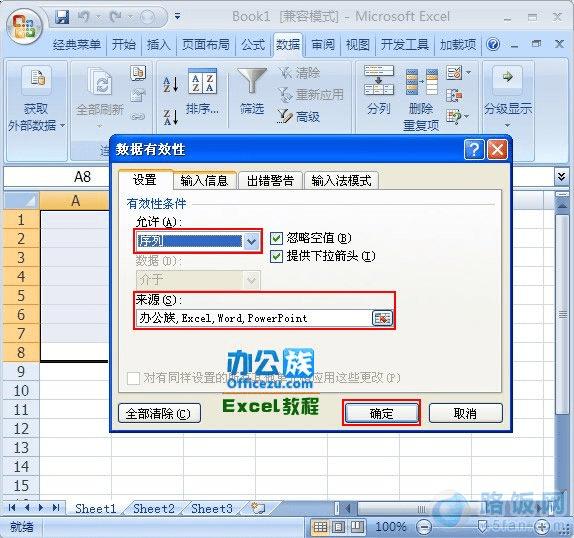The image size is (574, 538).
Task: Open the What-If Analysis dropdown arrow
Action: [x=467, y=117]
